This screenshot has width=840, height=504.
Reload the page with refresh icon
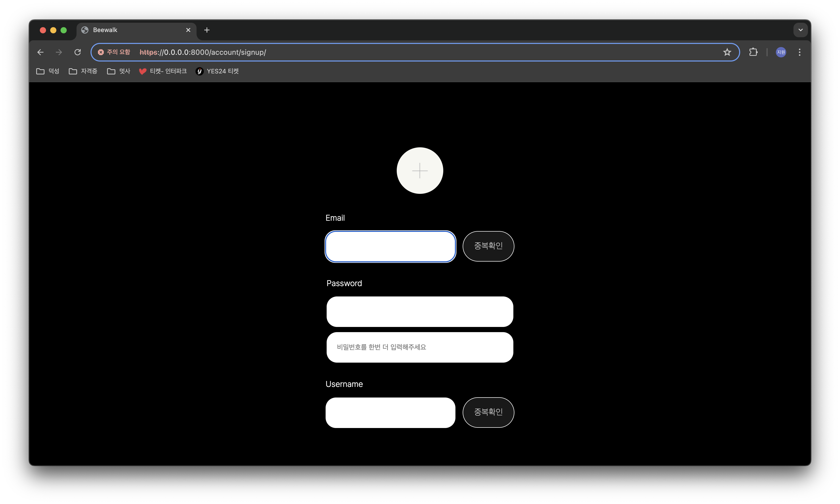click(78, 52)
